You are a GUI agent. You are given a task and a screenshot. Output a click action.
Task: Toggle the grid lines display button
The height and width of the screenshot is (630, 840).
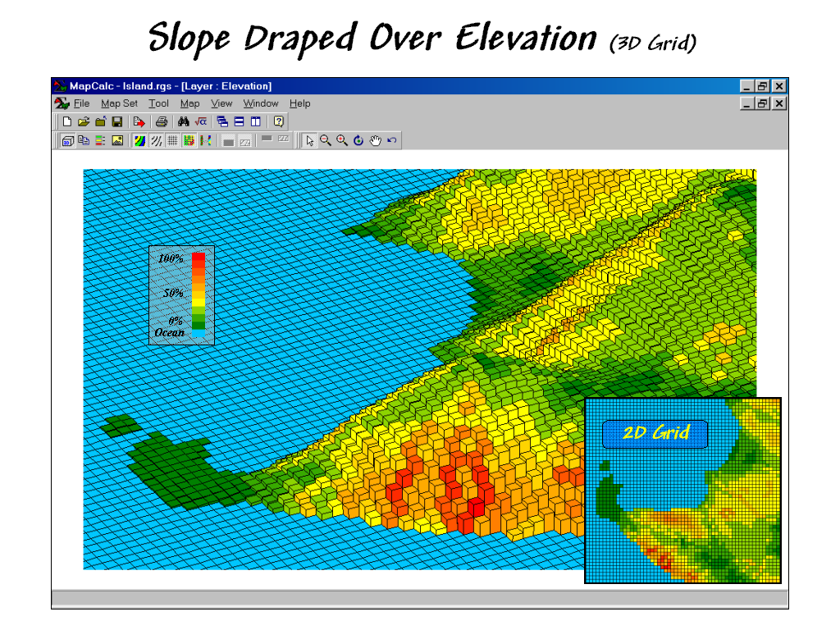[172, 141]
